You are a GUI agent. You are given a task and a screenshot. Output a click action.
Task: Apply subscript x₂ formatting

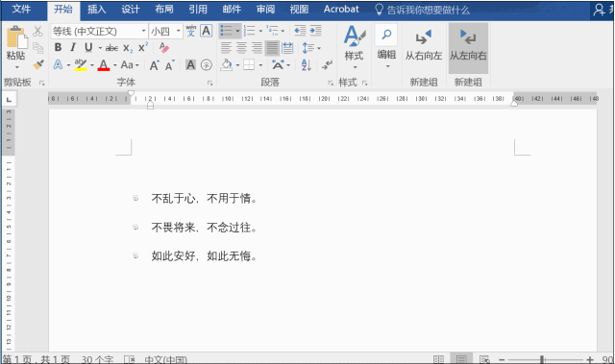pyautogui.click(x=128, y=48)
